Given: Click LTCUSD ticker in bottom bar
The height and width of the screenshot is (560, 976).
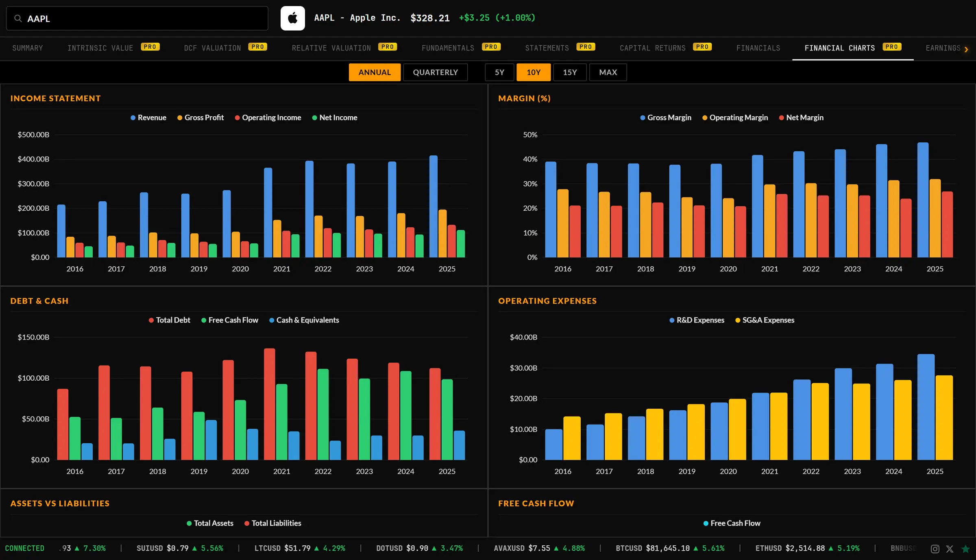Looking at the screenshot, I should pos(300,548).
